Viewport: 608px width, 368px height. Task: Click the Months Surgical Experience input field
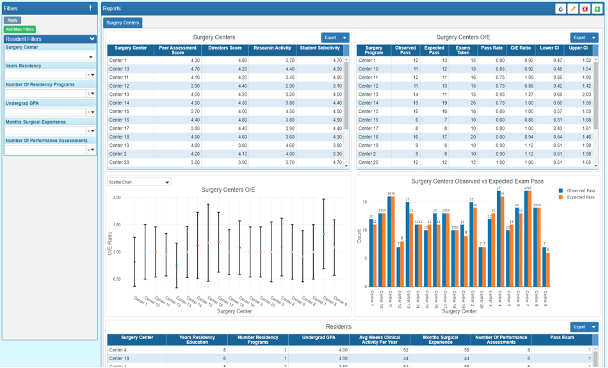[x=45, y=131]
